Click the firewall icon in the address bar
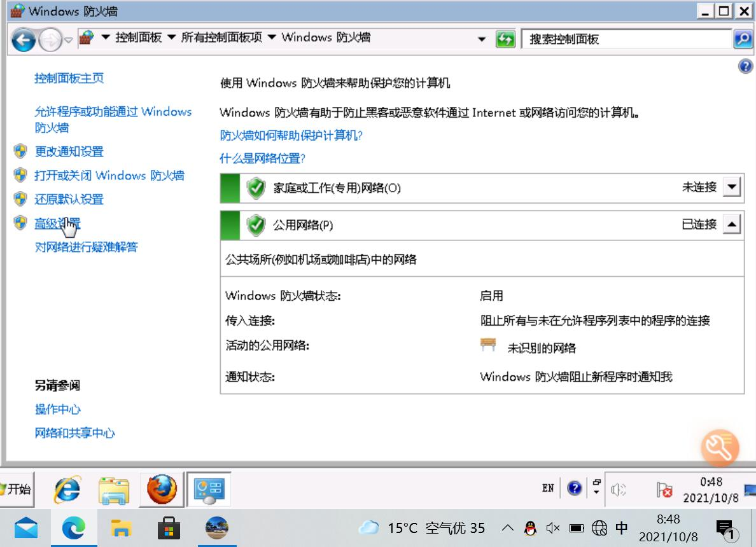The image size is (756, 547). tap(87, 38)
